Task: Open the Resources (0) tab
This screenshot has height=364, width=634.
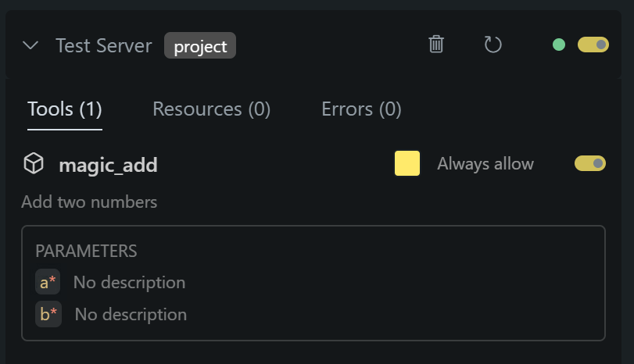Action: tap(211, 109)
